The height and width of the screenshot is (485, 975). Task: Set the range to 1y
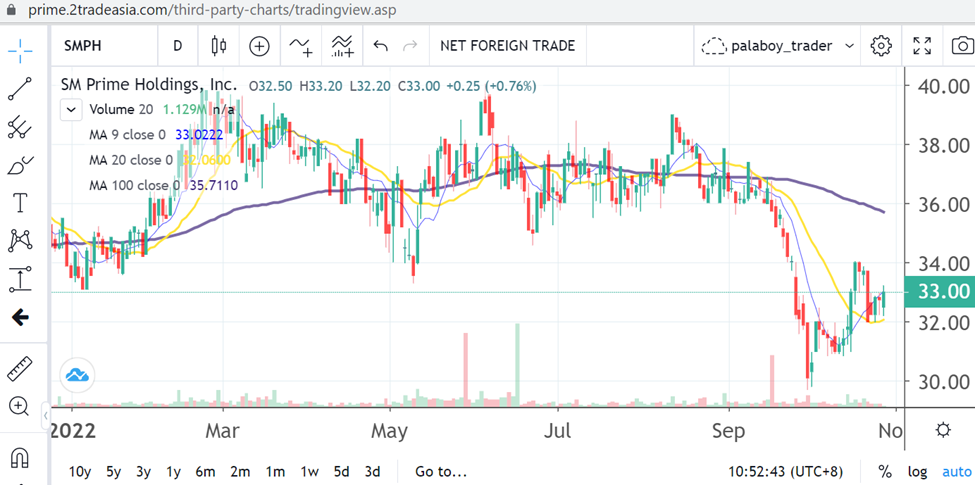[174, 471]
